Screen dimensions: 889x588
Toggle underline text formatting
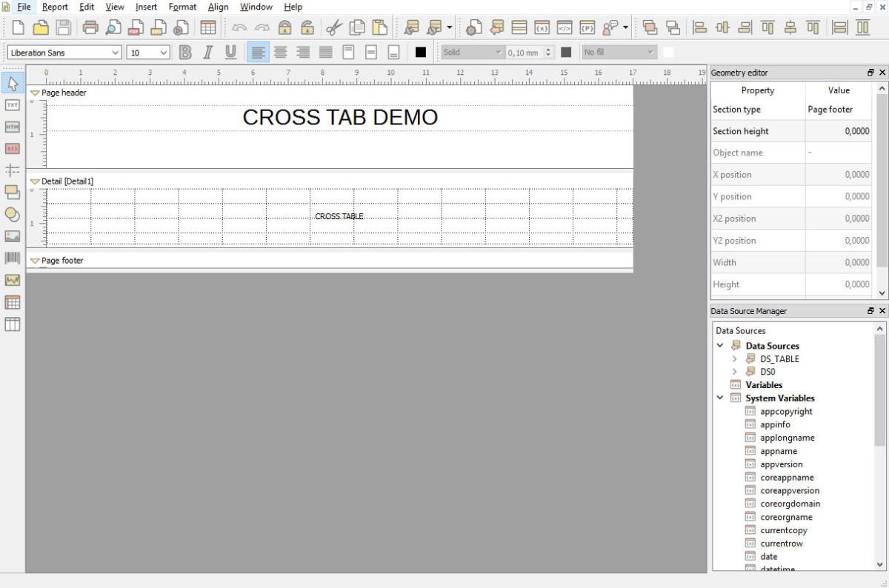tap(230, 53)
